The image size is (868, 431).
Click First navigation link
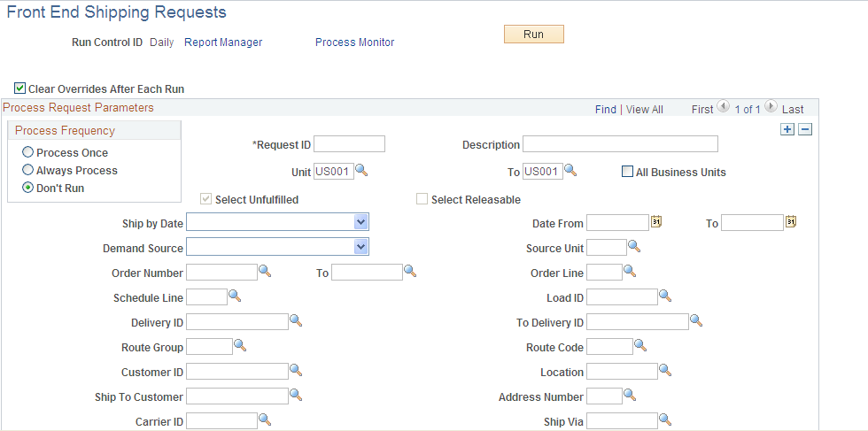pos(702,110)
